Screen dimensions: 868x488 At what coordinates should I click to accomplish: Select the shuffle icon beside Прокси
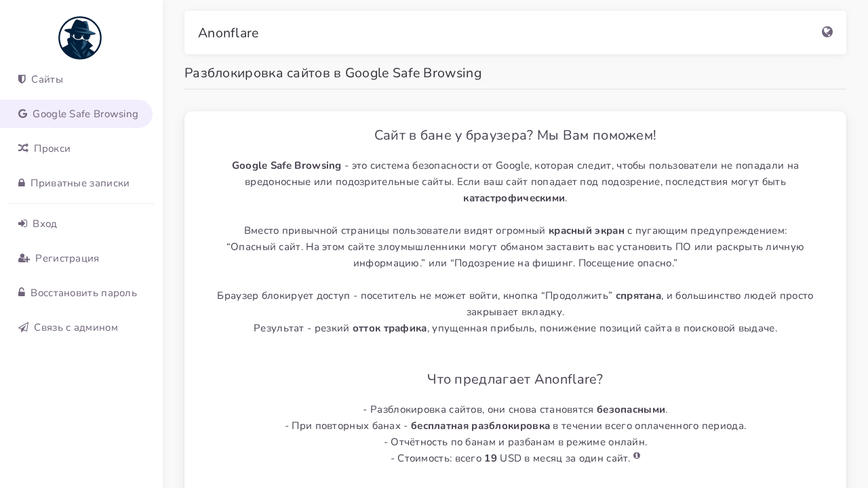click(x=22, y=148)
